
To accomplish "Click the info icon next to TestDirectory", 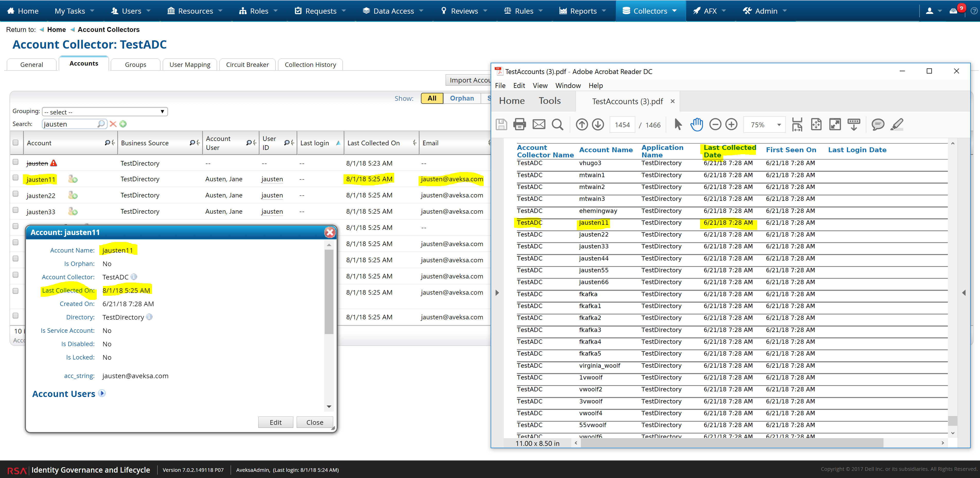I will coord(149,317).
